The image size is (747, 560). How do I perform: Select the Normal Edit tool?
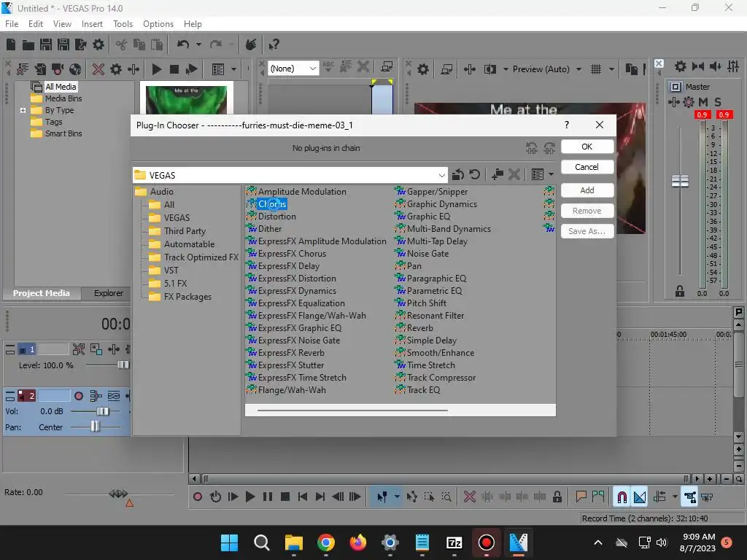tap(382, 497)
